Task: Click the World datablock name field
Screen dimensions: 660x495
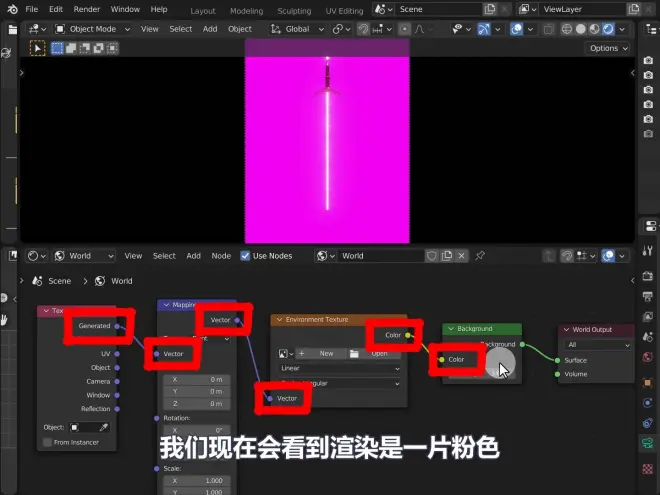Action: pyautogui.click(x=381, y=256)
